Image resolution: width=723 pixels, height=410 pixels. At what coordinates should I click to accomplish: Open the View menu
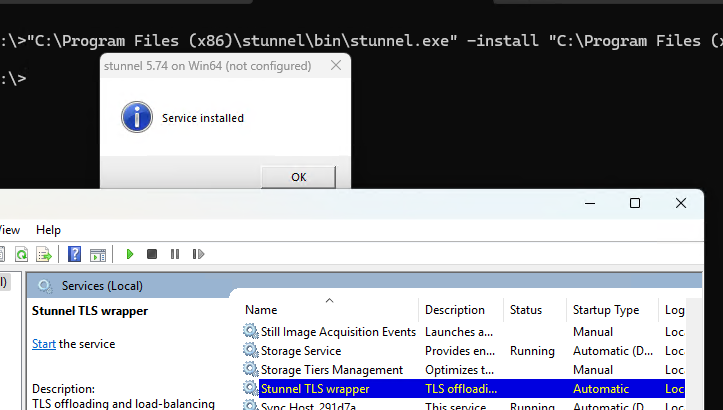coord(8,229)
